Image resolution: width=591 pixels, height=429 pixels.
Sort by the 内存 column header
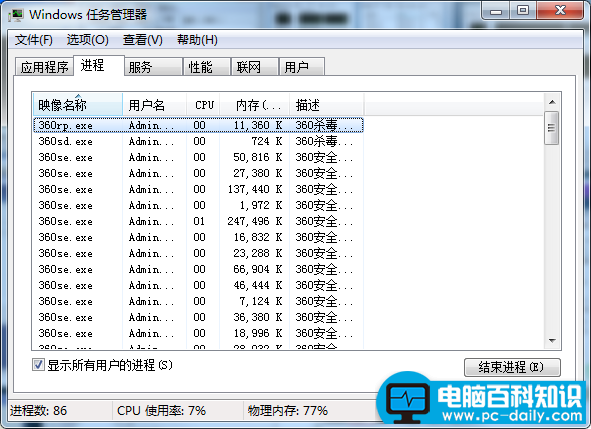tap(254, 104)
